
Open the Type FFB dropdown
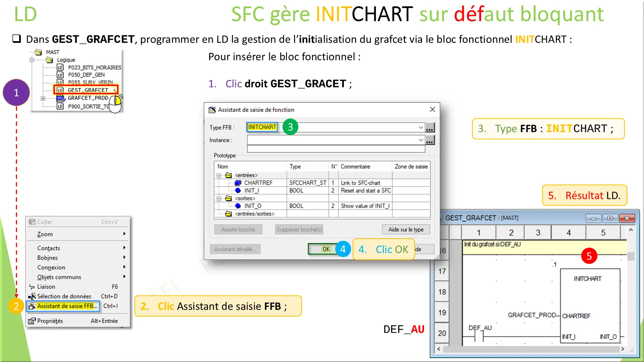click(420, 127)
